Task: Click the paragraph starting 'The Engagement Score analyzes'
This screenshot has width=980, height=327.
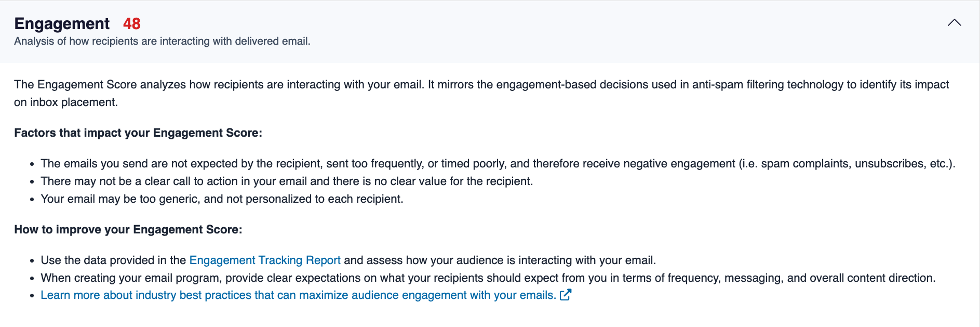Action: [x=481, y=94]
